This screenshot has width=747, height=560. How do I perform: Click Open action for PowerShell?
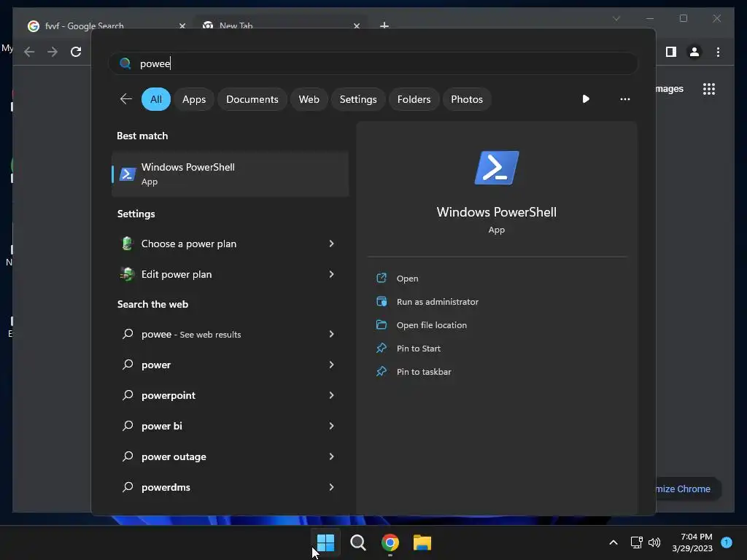[407, 278]
